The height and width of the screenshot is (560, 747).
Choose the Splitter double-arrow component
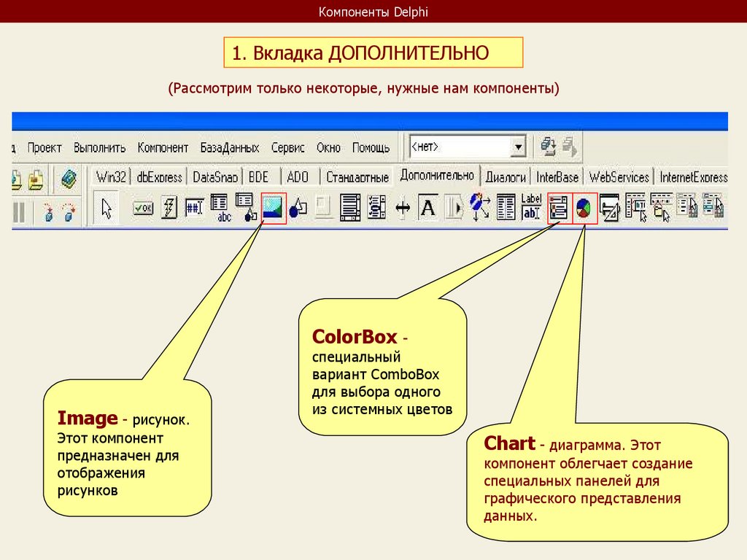coord(403,208)
